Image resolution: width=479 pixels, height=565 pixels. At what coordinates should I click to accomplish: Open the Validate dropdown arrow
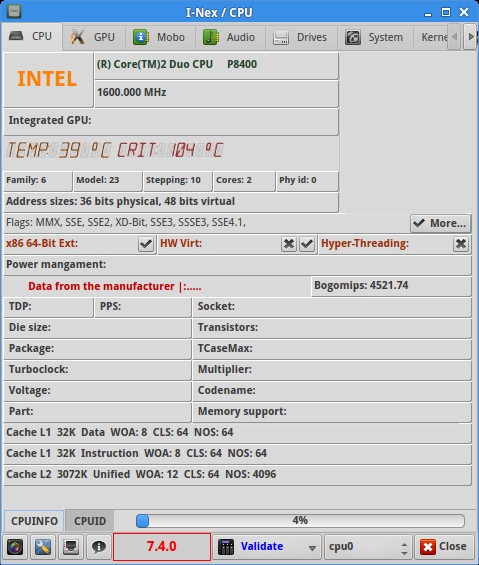coord(312,548)
